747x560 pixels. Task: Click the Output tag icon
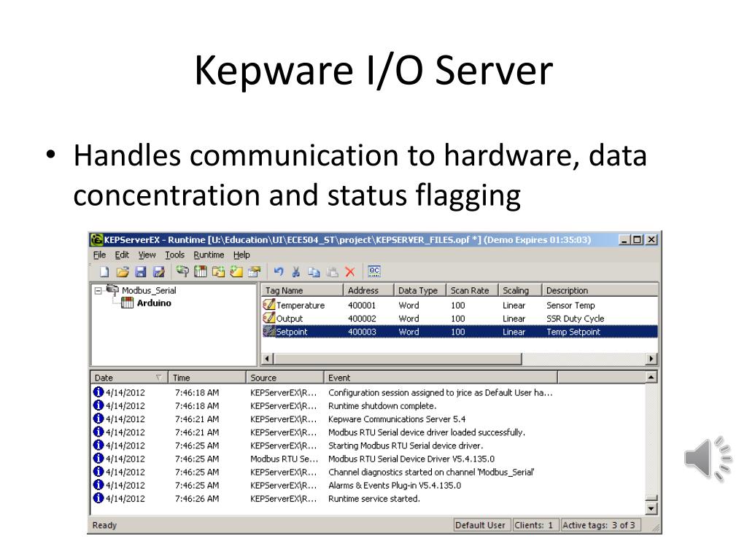tap(269, 318)
